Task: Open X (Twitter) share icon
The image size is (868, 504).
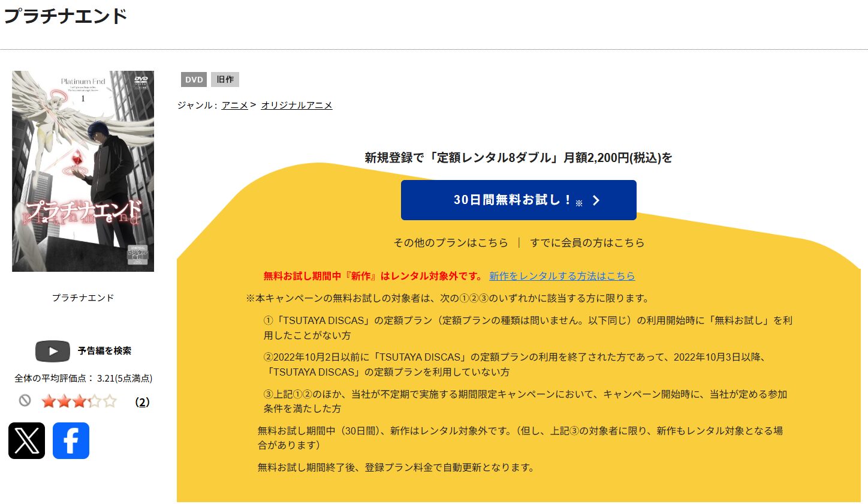Action: (26, 440)
